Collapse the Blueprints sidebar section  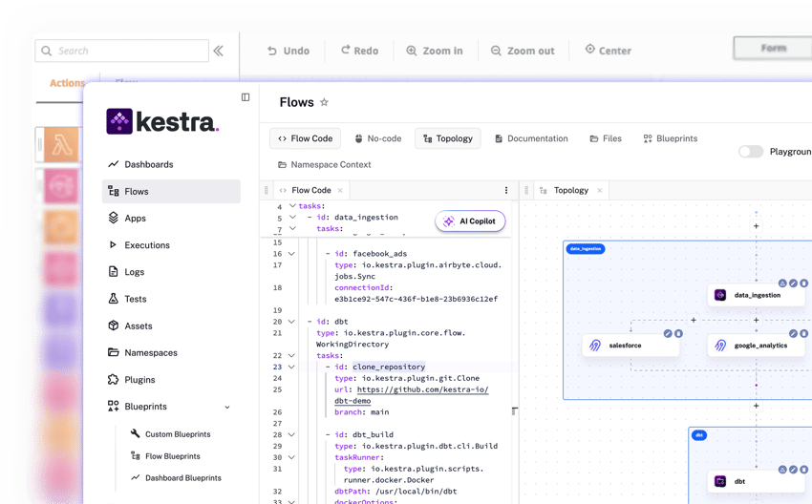(227, 407)
